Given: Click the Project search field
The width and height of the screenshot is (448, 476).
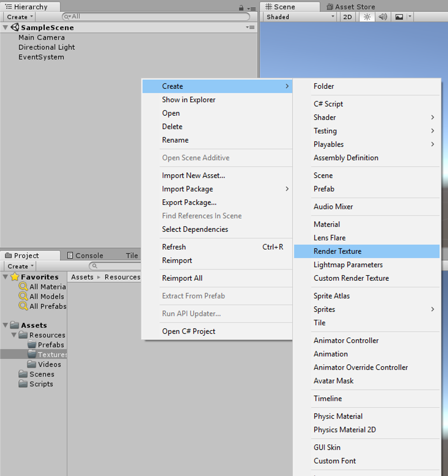Looking at the screenshot, I should click(115, 266).
